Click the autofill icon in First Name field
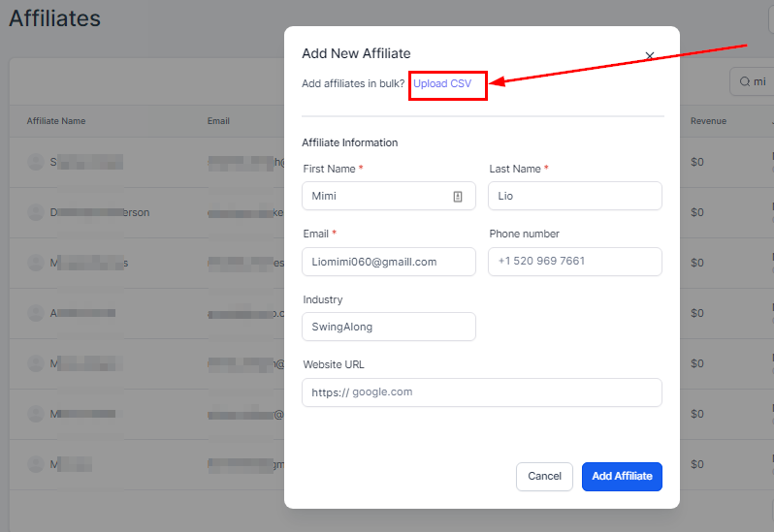 point(458,196)
